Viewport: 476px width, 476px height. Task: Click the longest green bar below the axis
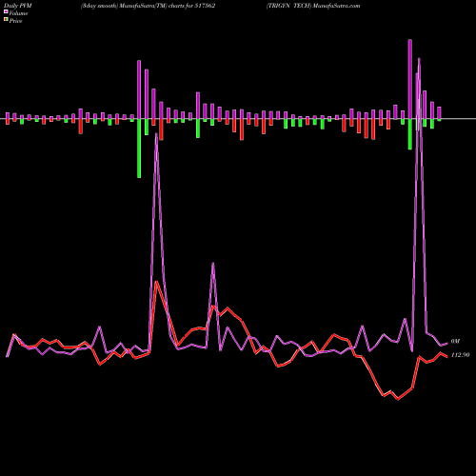[x=139, y=149]
